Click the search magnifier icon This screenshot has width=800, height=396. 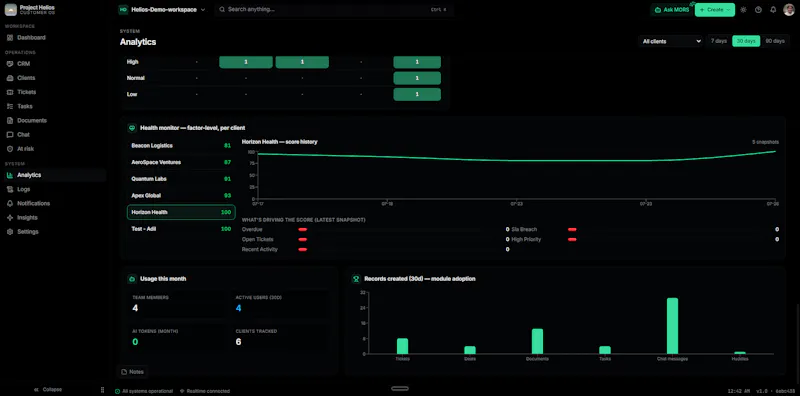pyautogui.click(x=222, y=10)
